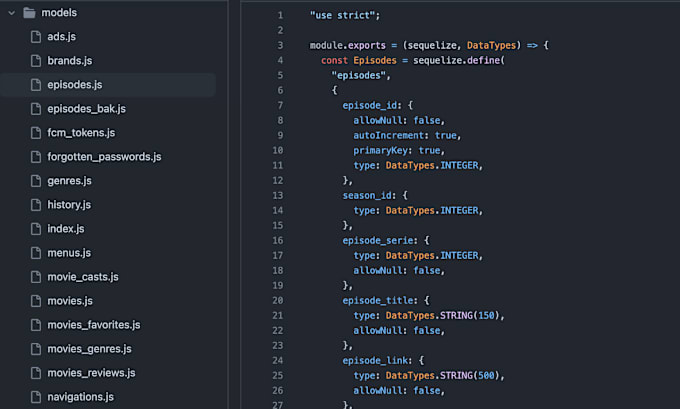Screen dimensions: 680x409
Task: Select the models folder name
Action: point(59,13)
